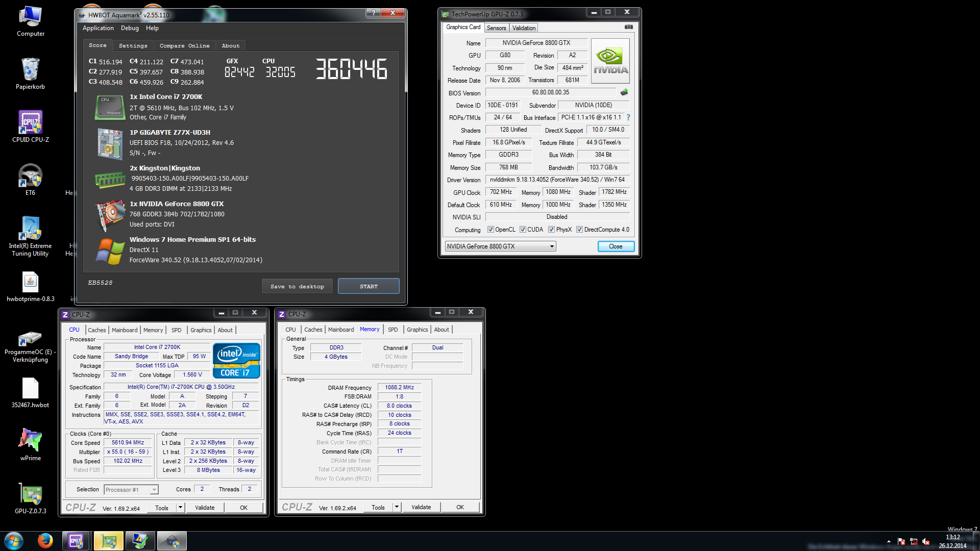Open the Application menu in Aquamark
Screen dimensions: 980x551
(98, 28)
